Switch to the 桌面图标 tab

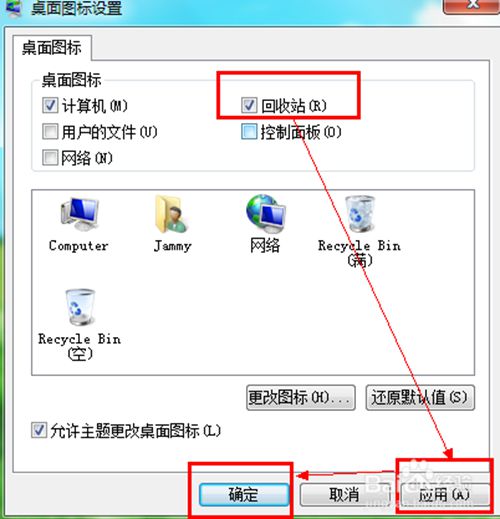coord(52,48)
